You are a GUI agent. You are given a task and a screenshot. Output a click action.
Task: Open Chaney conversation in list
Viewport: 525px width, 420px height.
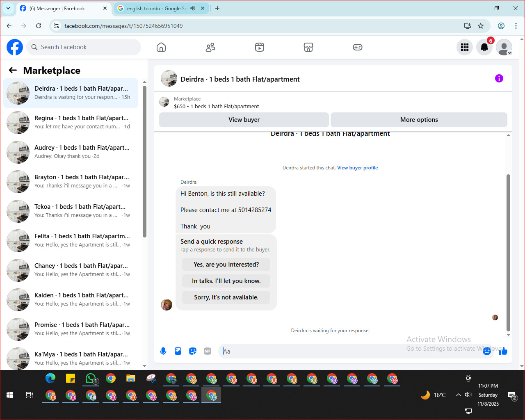71,270
